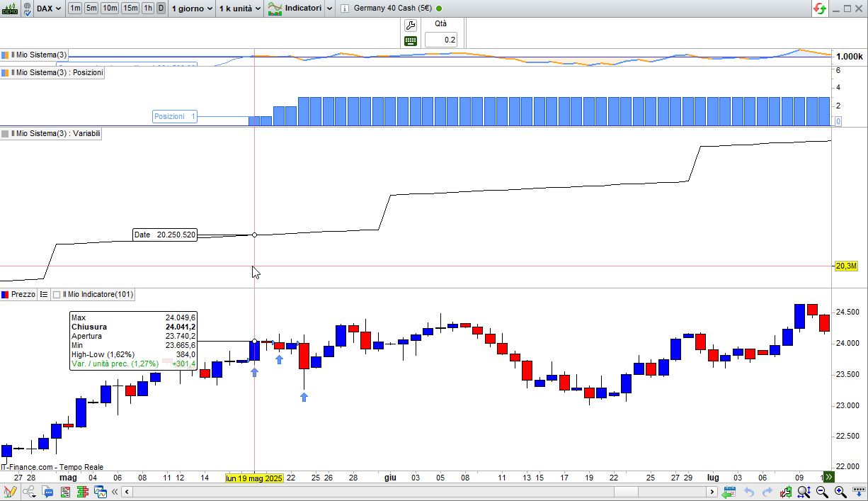Click the first blue buy arrow under 19 May candle
The image size is (868, 501).
pos(255,372)
